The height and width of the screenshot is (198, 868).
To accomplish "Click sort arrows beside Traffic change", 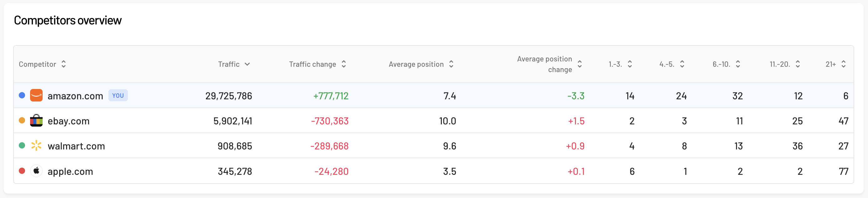I will pos(344,64).
